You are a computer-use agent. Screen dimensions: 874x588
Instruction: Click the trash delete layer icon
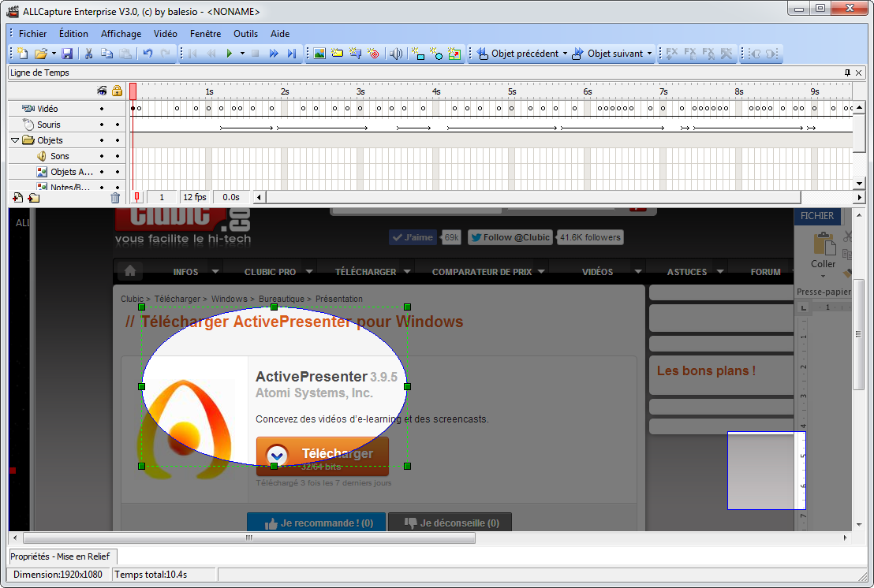(x=115, y=197)
